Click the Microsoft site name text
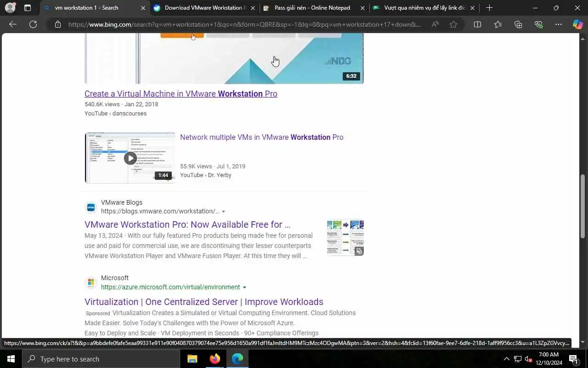 pyautogui.click(x=115, y=278)
